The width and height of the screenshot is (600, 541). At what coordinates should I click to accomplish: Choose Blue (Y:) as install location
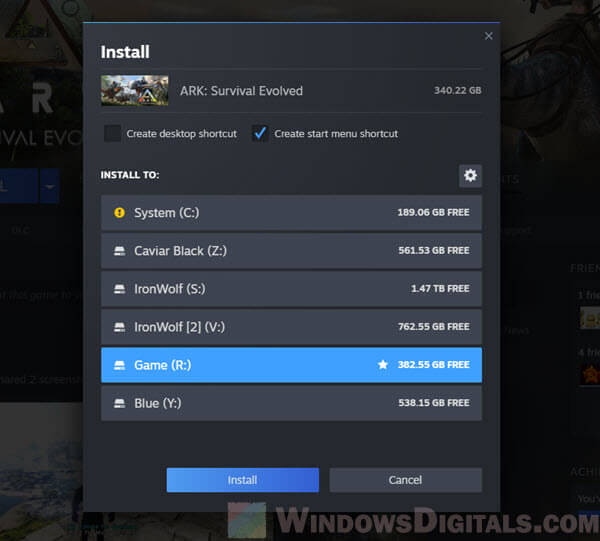click(291, 403)
